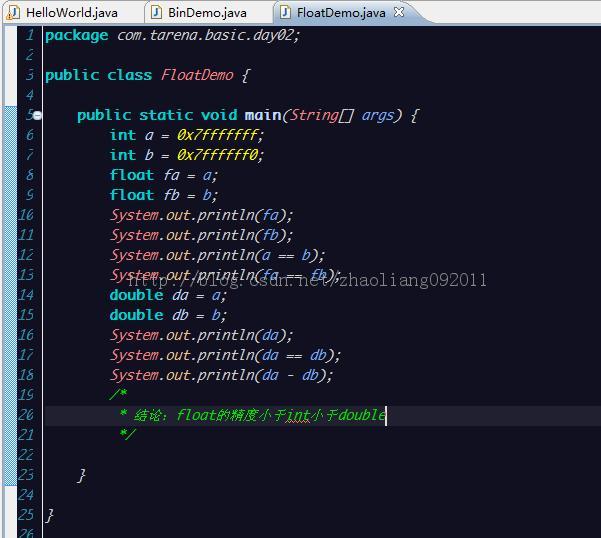Close the FloatDemo.java editor tab

399,12
